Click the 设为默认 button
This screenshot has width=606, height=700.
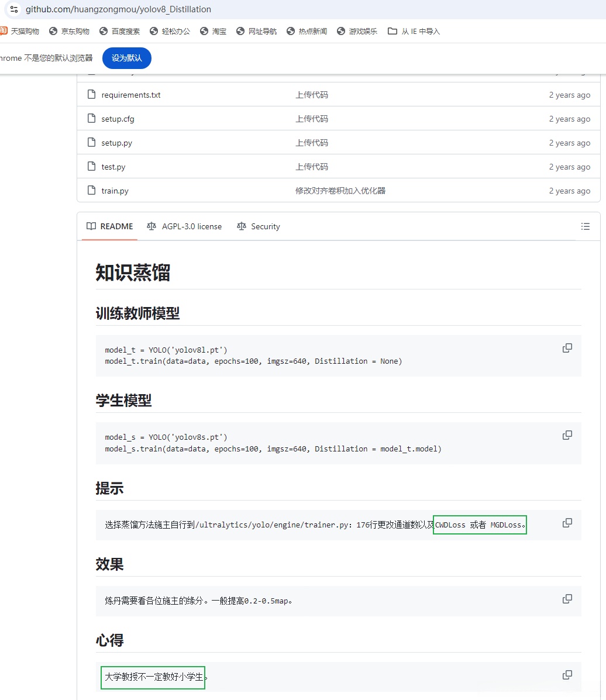tap(127, 58)
